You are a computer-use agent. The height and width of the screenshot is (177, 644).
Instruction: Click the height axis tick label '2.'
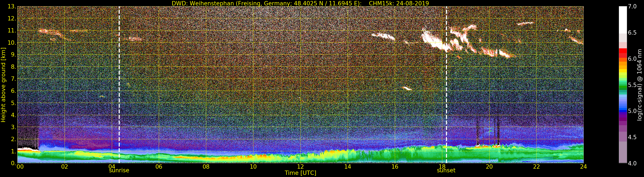[x=13, y=139]
